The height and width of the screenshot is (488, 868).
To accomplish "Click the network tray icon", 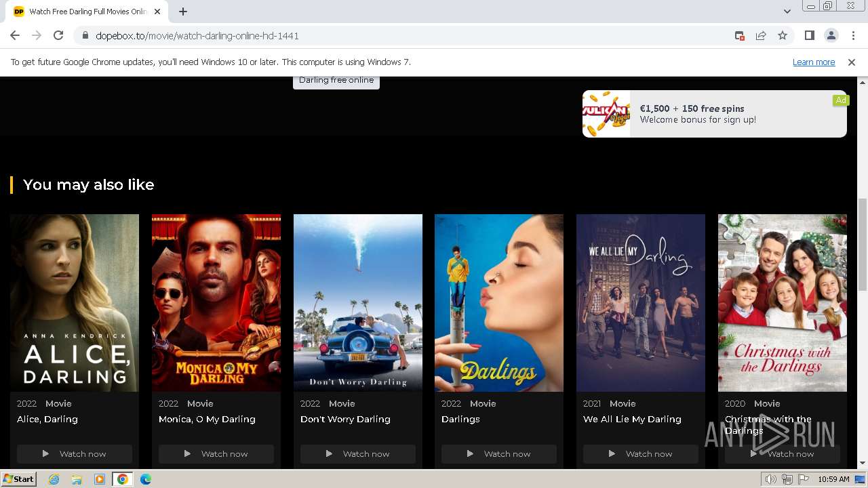I will 787,479.
